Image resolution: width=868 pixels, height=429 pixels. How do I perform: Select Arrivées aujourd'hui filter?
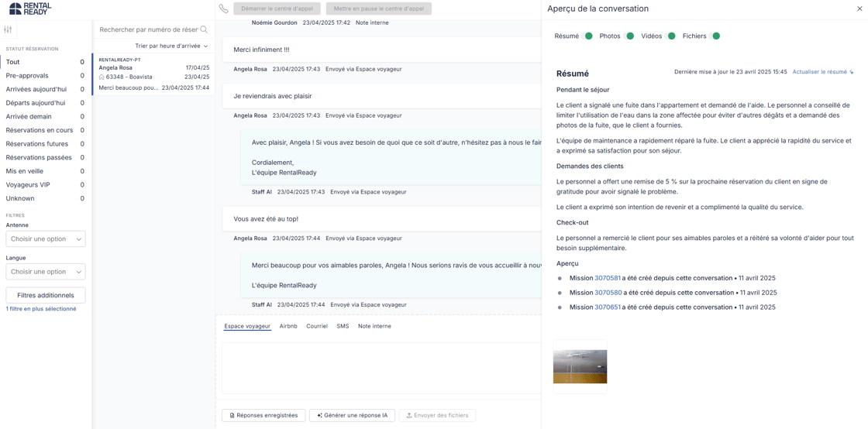pos(46,89)
